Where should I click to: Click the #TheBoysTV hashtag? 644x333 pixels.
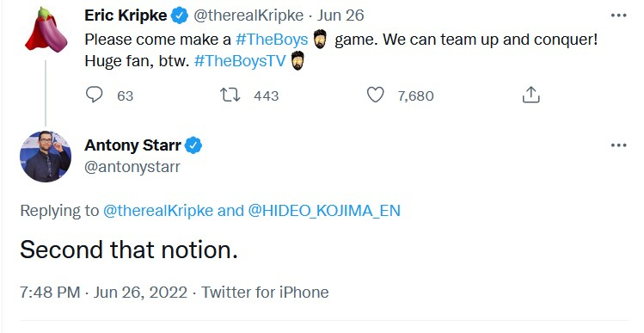click(239, 61)
